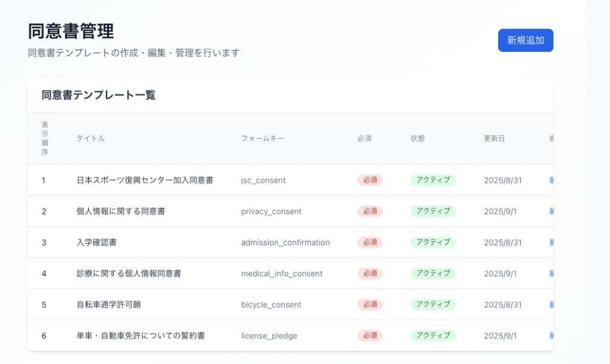Edit the 入学確認書 template
Image resolution: width=610 pixels, height=364 pixels.
pyautogui.click(x=550, y=242)
